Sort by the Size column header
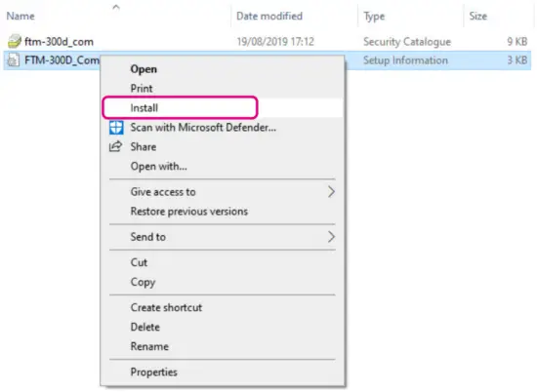Viewport: 537px width, 392px height. (x=478, y=16)
